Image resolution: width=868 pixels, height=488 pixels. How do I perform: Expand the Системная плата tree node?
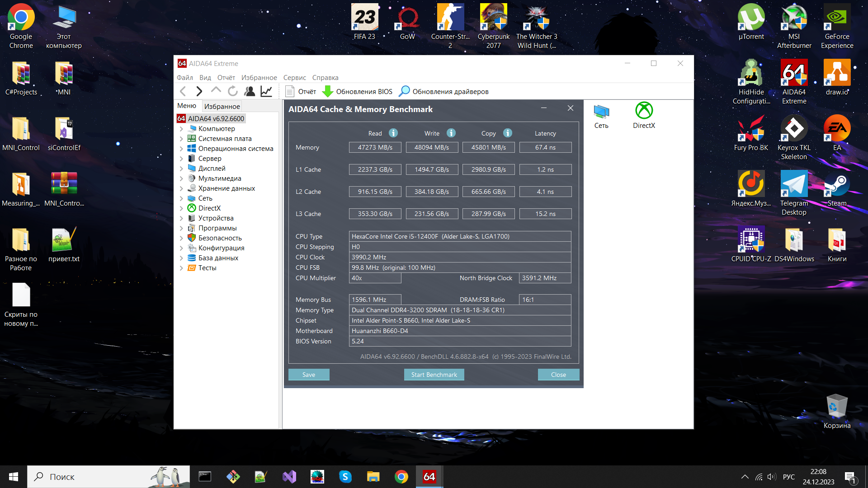click(182, 139)
